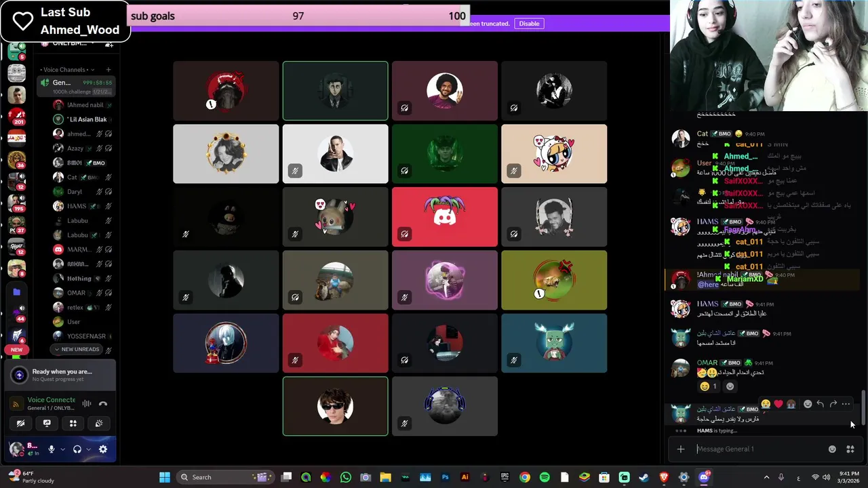Select OMAR in voice member list

click(x=81, y=293)
